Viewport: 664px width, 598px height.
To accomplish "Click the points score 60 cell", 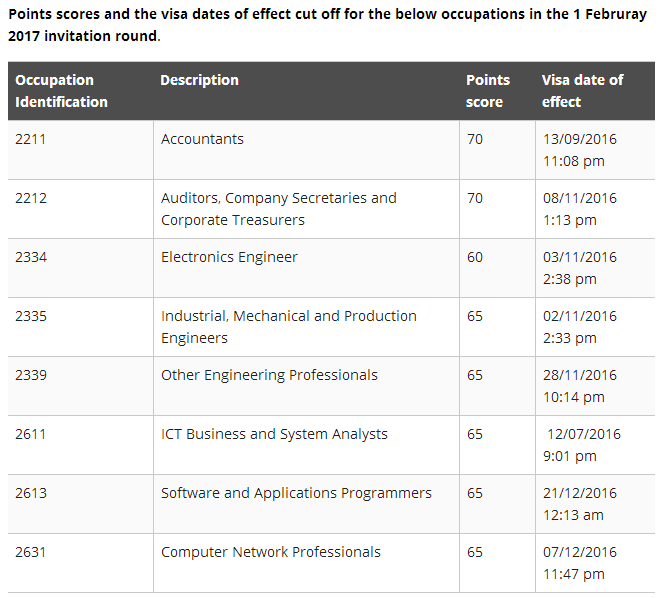I will (475, 257).
